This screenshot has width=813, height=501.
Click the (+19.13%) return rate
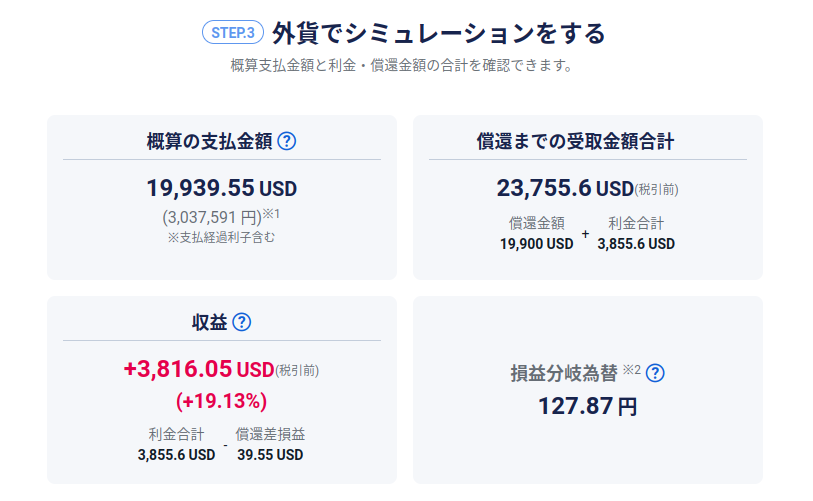point(221,401)
